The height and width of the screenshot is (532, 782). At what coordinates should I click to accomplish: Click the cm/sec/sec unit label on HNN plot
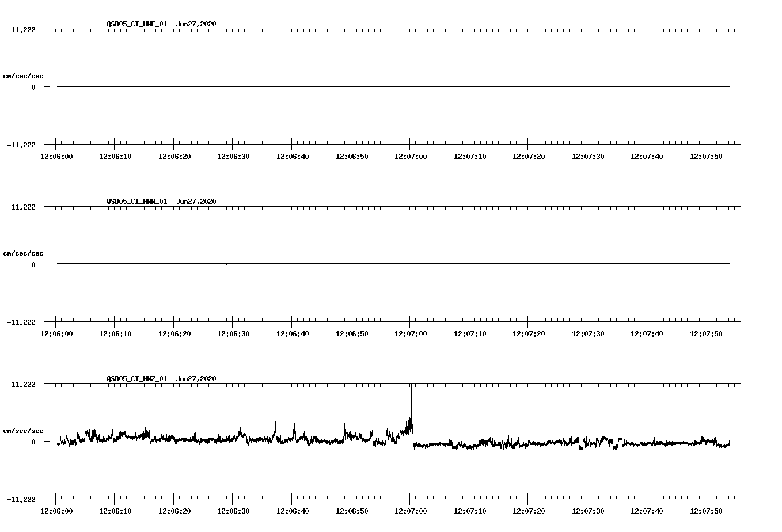pyautogui.click(x=23, y=253)
